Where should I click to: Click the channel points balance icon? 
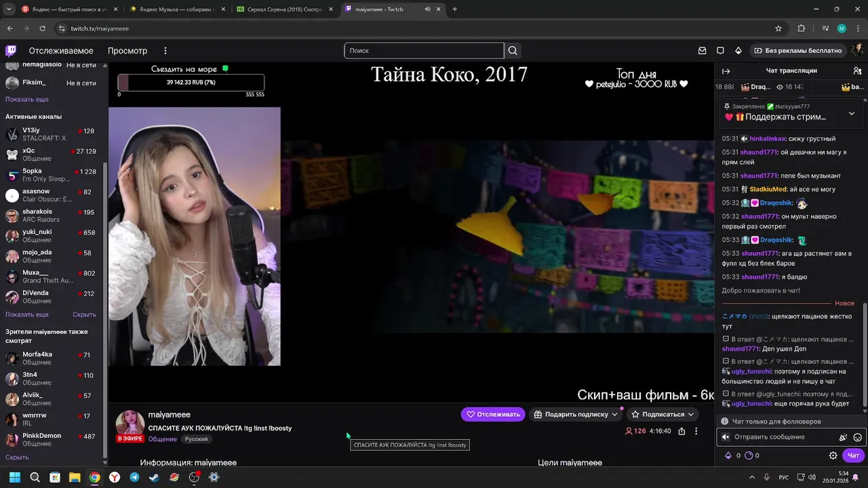click(x=749, y=455)
